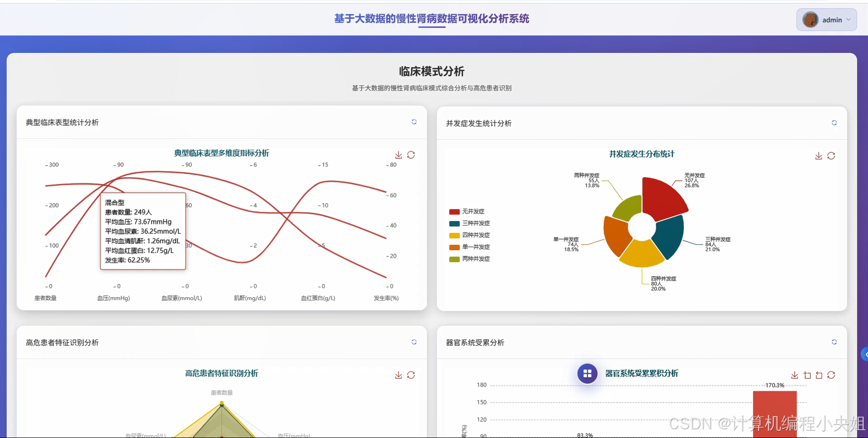Restore the 器官系统受累累积分析 bar chart
This screenshot has width=868, height=438.
click(x=831, y=375)
